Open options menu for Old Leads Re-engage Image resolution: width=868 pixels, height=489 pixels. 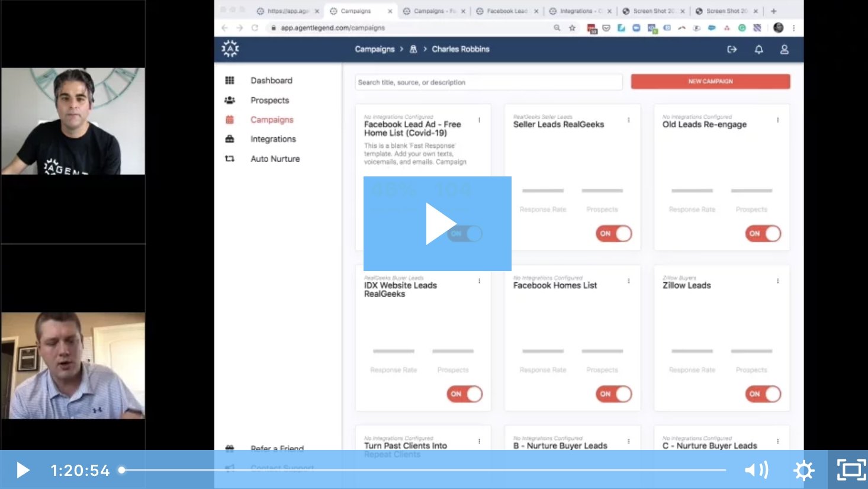coord(778,120)
